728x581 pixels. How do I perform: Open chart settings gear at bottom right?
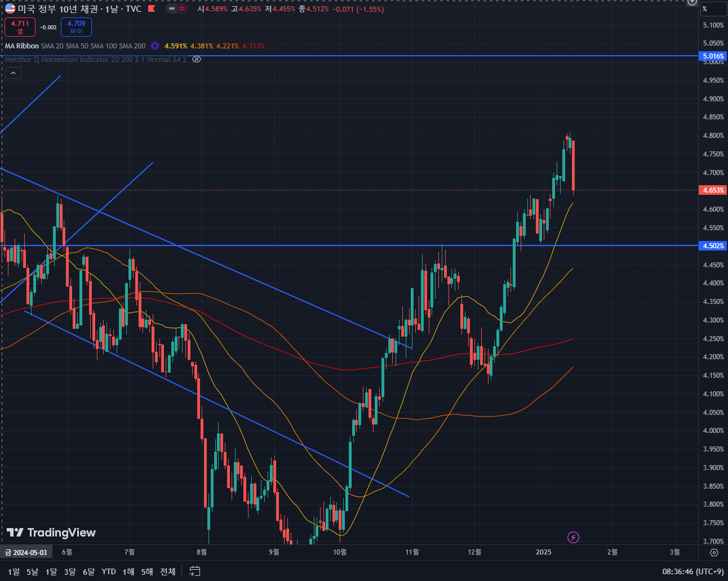click(x=714, y=552)
